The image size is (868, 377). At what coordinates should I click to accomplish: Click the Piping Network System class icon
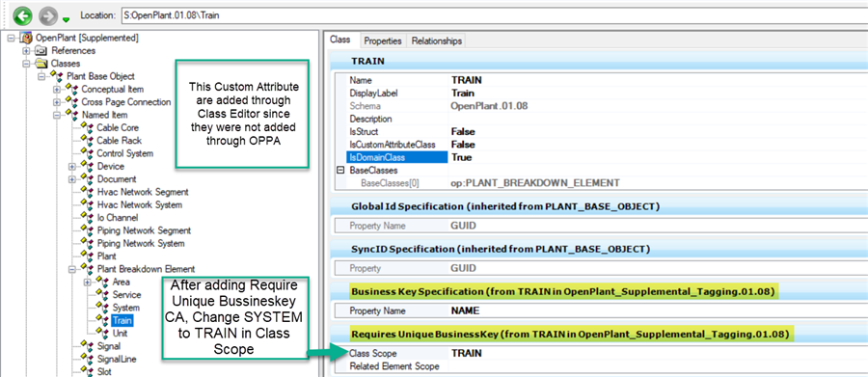[88, 243]
